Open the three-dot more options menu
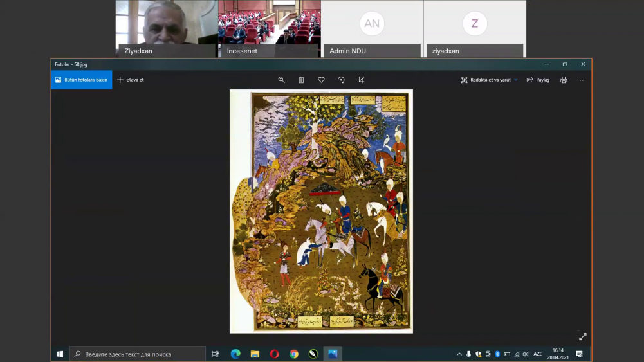 582,80
